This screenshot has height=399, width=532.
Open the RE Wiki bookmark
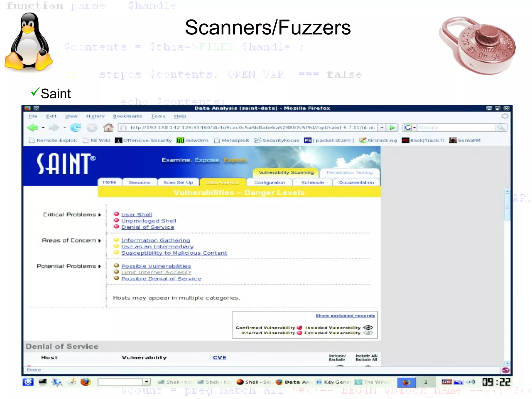point(96,141)
